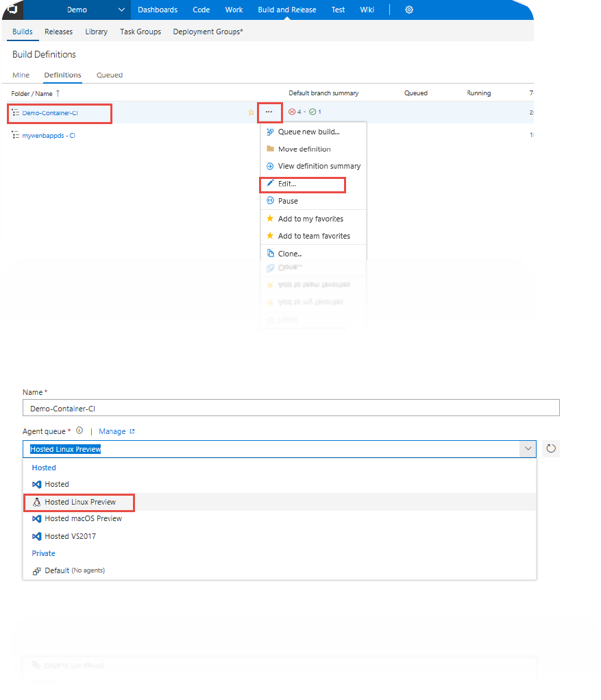Image resolution: width=601 pixels, height=700 pixels.
Task: Sort by the Folder / Name column arrow
Action: (x=58, y=93)
